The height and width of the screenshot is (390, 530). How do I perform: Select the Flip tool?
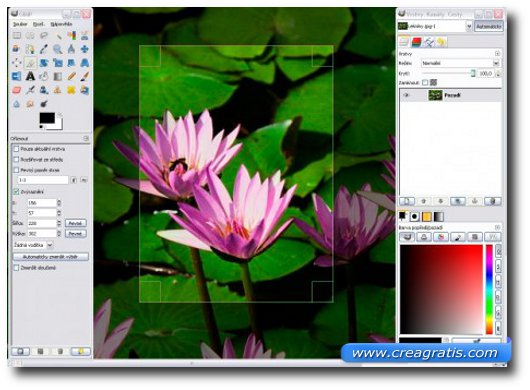point(17,76)
